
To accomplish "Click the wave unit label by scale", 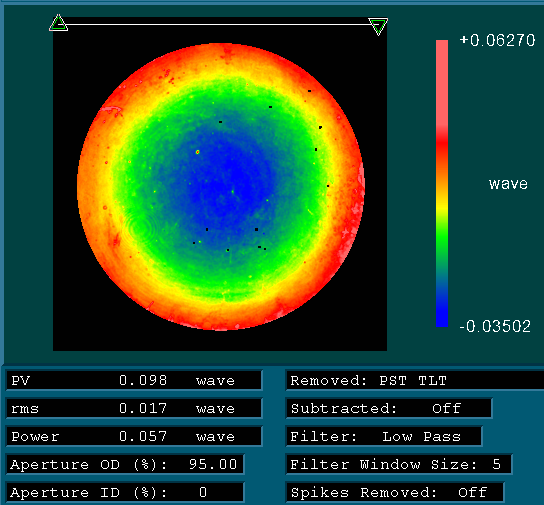I will click(508, 184).
